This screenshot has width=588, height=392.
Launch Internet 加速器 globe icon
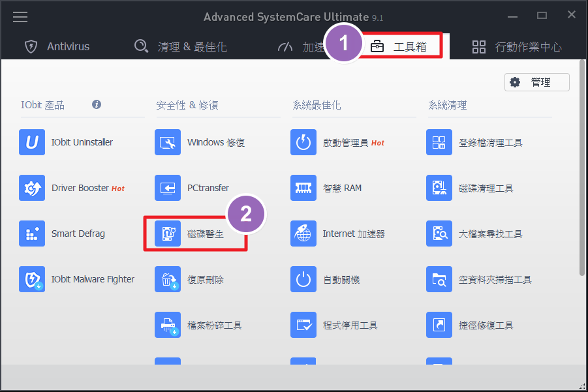(x=303, y=234)
